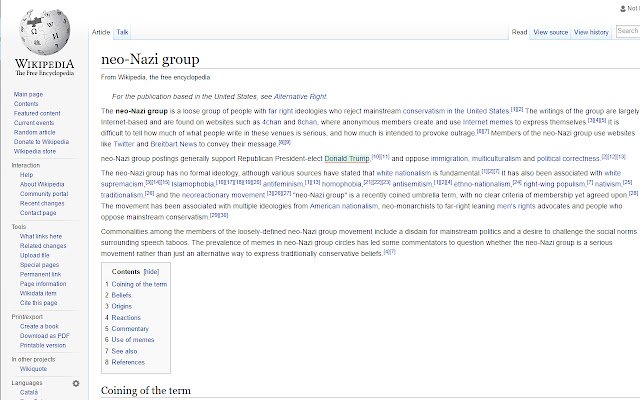Click Download as PDF

click(44, 336)
